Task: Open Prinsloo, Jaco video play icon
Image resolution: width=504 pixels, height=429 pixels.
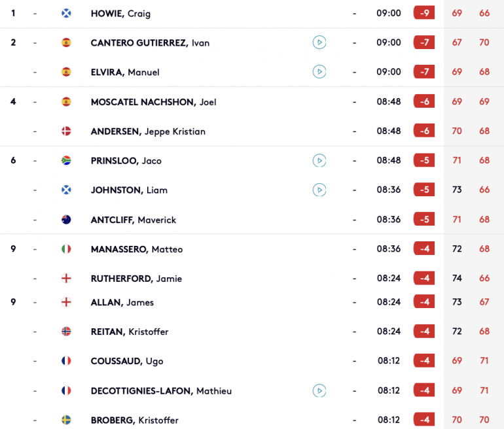Action: click(319, 161)
